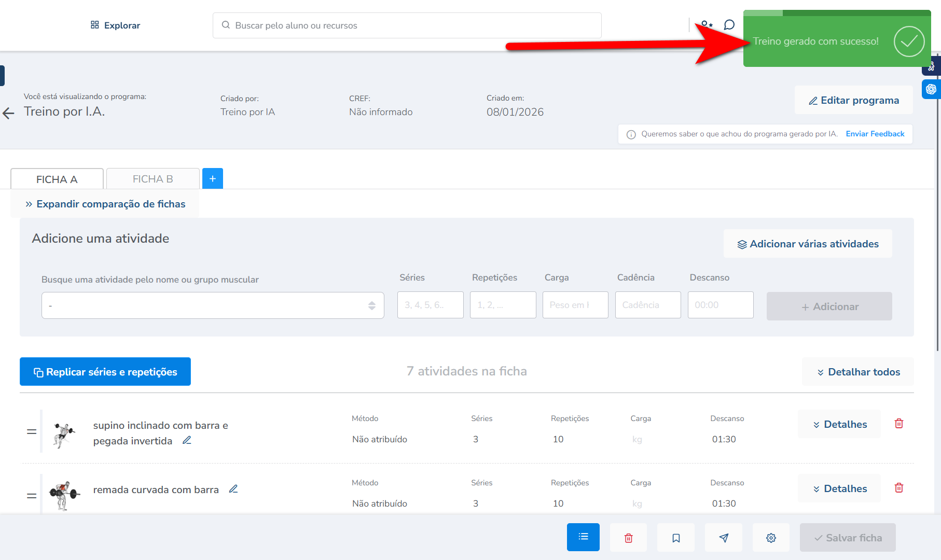Delete the supino inclinado com barra exercise
Screen dimensions: 941x560
(899, 424)
